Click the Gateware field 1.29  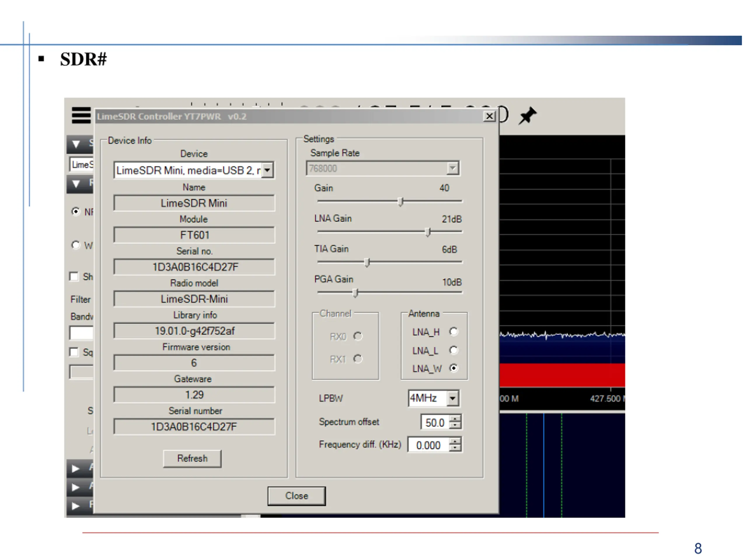(x=194, y=395)
